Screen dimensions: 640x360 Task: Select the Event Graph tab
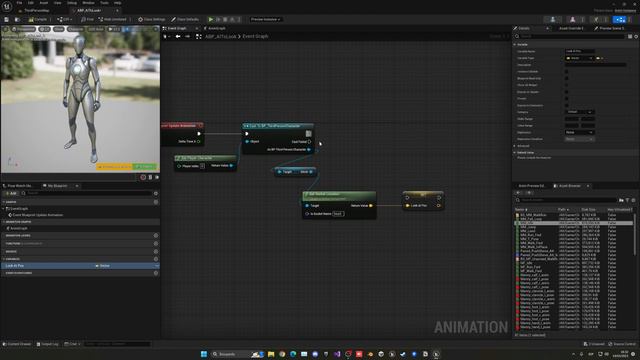(177, 28)
